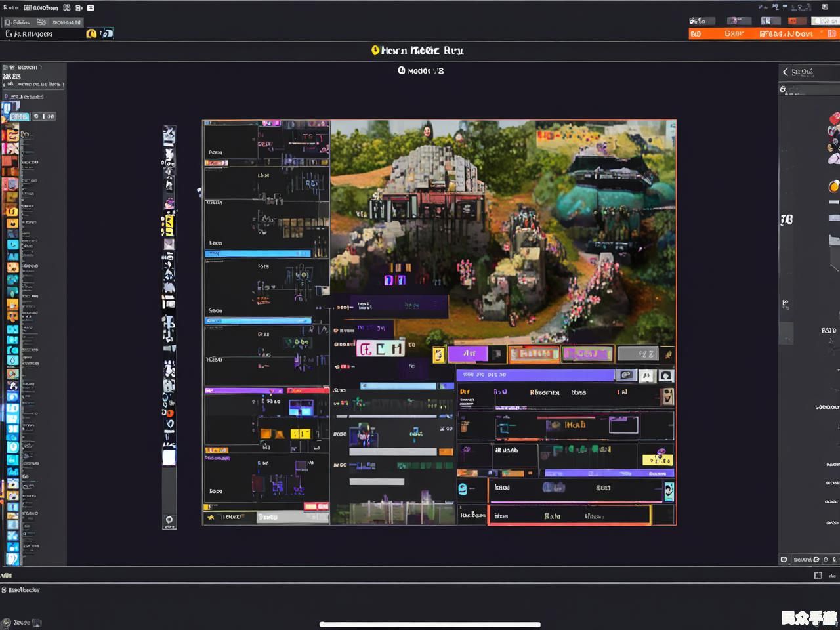Select the orange-outlined bottom row

click(570, 515)
